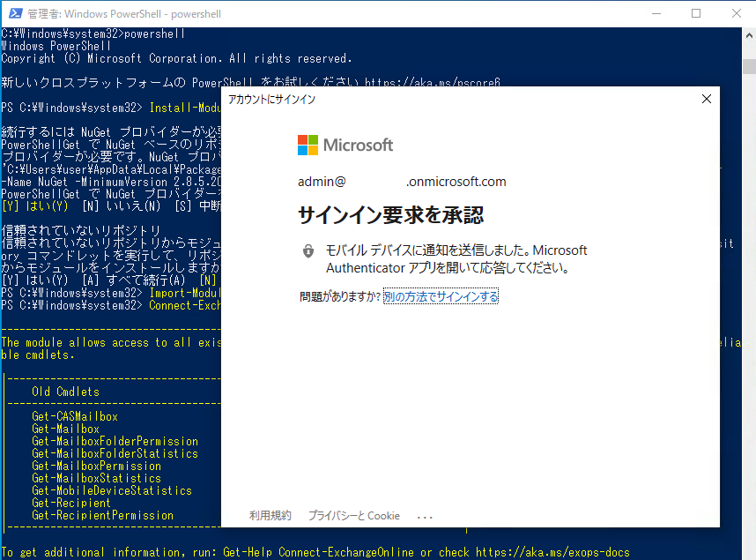
Task: Click the サインイン要求を承認 heading
Action: pos(390,215)
